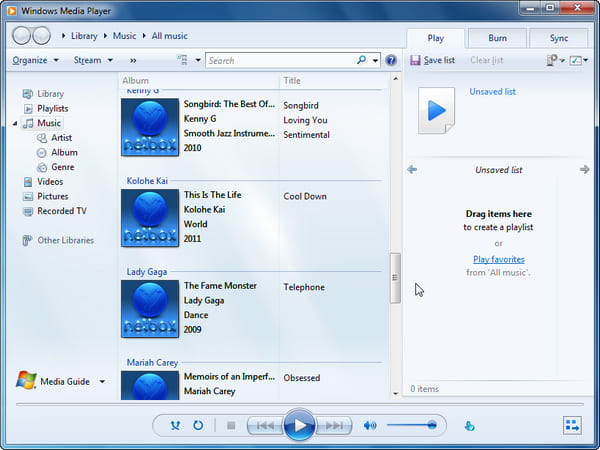Switch to the Sync tab
This screenshot has height=450, width=600.
tap(559, 38)
